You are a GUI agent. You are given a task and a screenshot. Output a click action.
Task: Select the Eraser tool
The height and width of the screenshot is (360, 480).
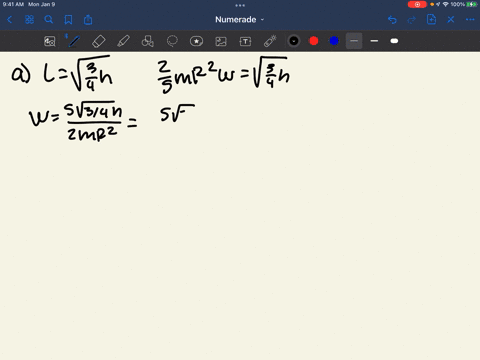click(99, 41)
